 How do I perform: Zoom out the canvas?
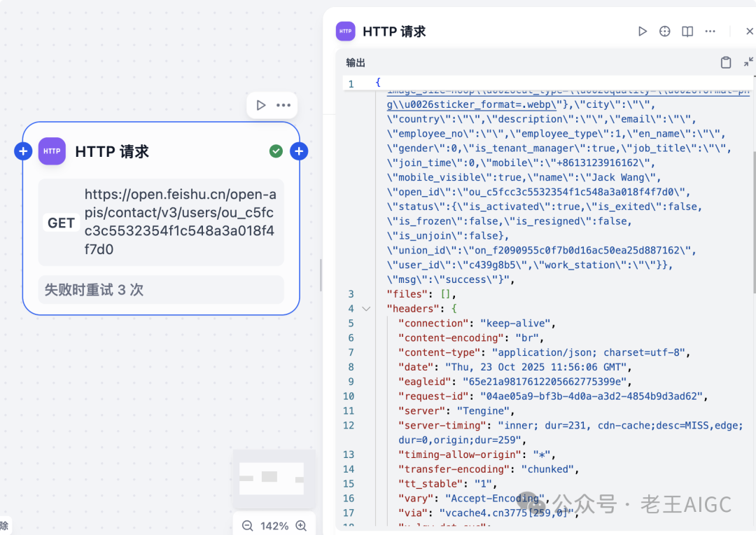tap(247, 525)
